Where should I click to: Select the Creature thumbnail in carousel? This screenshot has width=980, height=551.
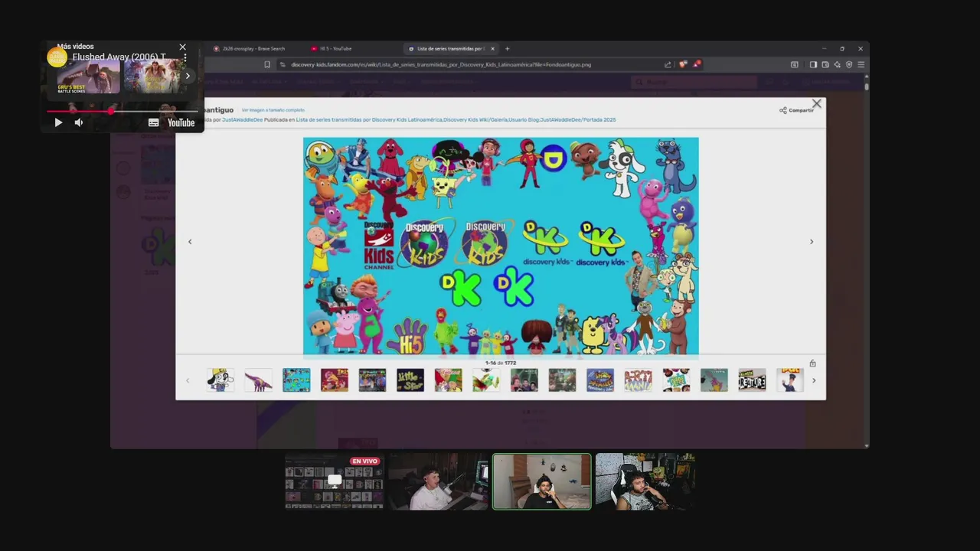[x=752, y=380]
